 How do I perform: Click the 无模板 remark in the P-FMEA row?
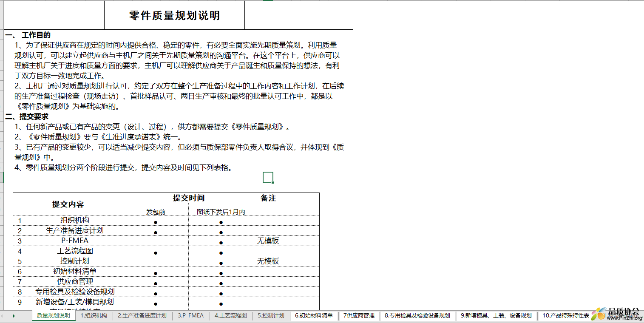coord(268,241)
